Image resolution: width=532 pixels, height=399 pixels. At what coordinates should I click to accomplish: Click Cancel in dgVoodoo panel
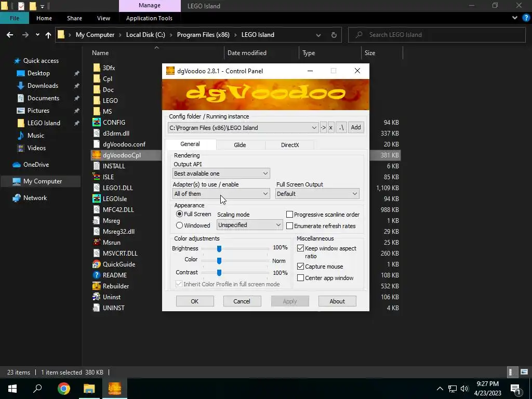pyautogui.click(x=242, y=301)
